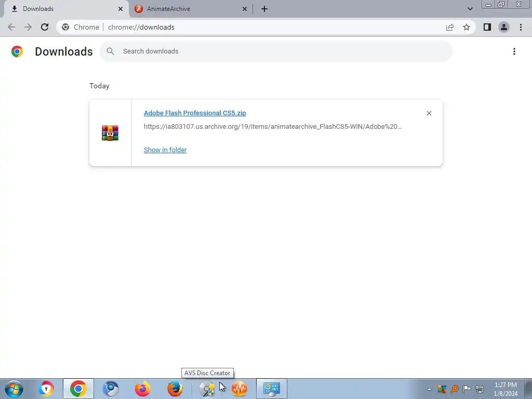Open AVS Disc Creator taskbar icon
Screen dimensions: 532x399
207,389
